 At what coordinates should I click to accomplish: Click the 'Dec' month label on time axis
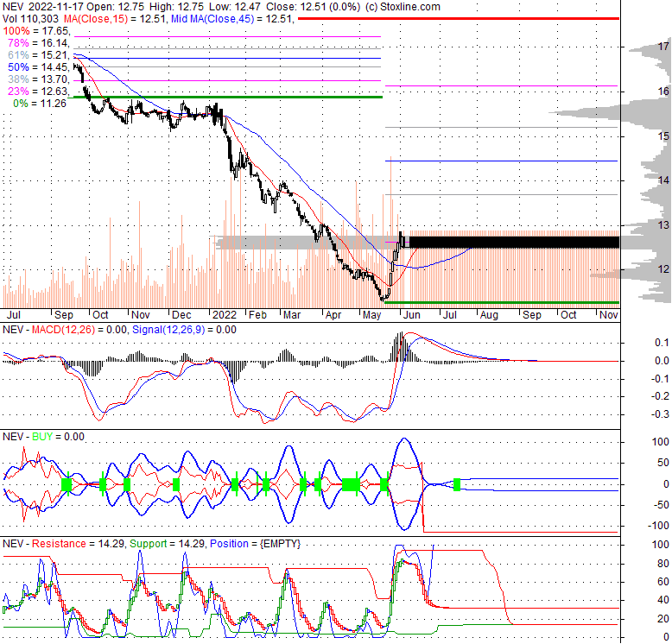[181, 315]
